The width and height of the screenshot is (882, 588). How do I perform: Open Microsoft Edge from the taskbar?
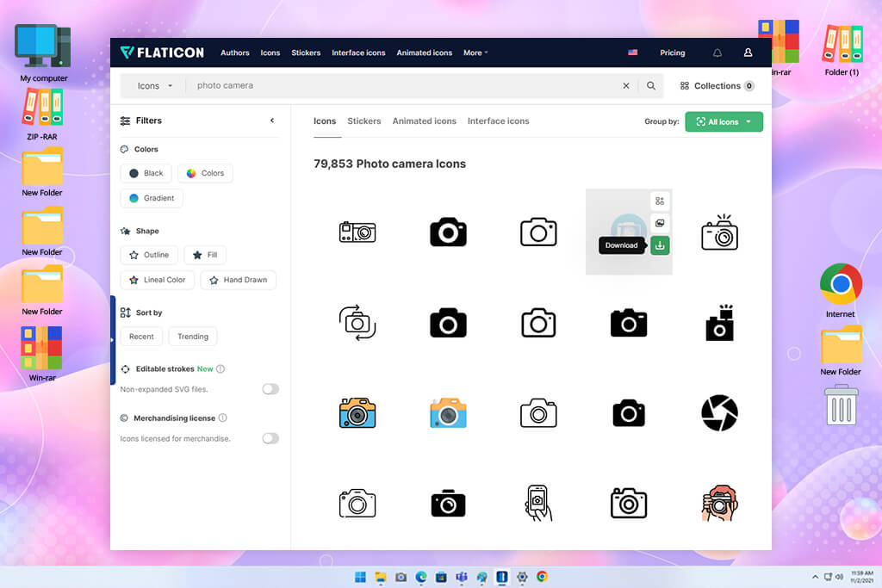coord(420,577)
